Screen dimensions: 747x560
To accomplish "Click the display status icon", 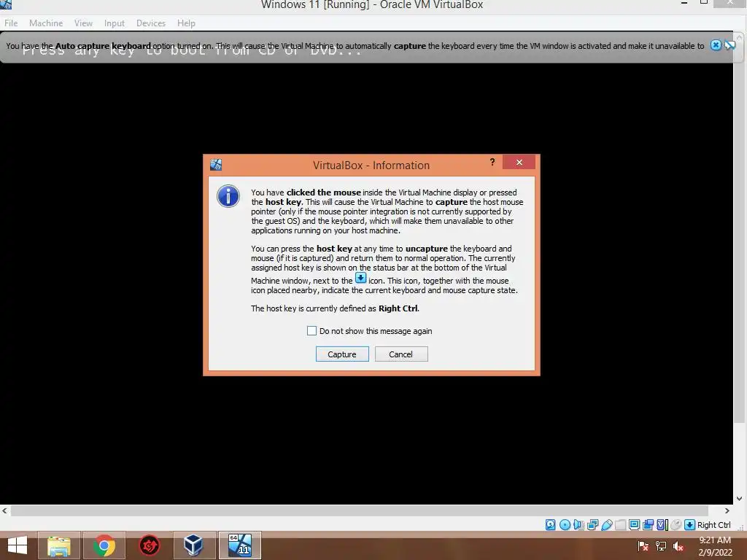I will click(x=634, y=525).
